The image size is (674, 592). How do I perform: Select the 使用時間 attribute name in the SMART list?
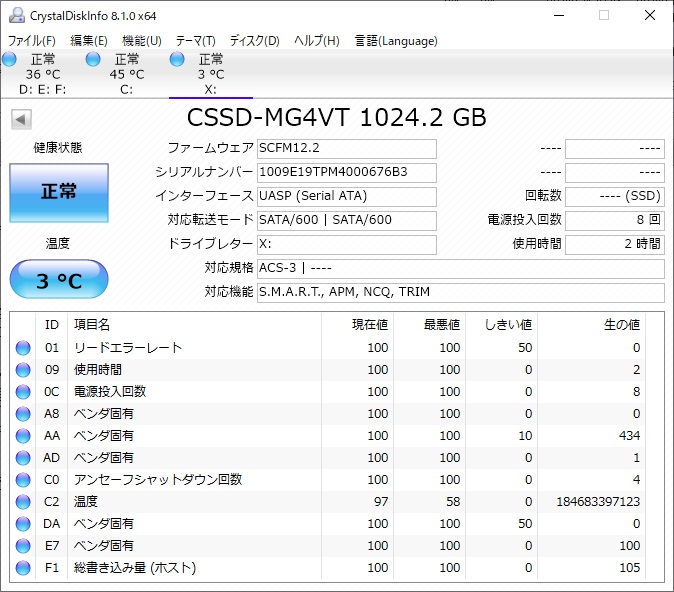(98, 370)
